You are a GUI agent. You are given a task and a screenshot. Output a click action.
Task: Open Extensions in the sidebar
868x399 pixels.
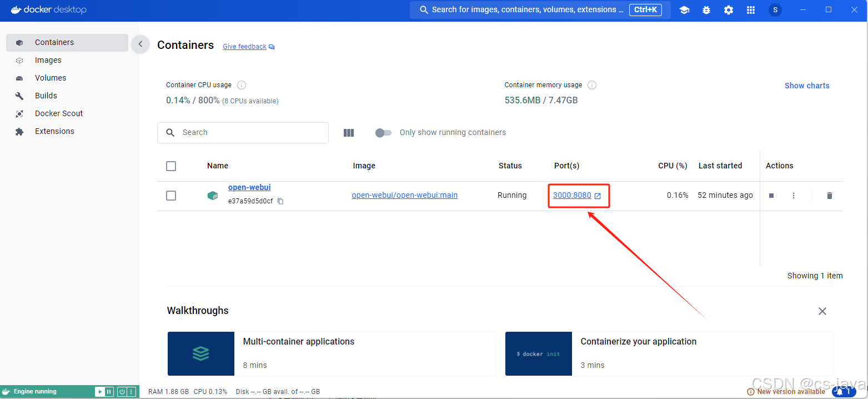click(67, 131)
